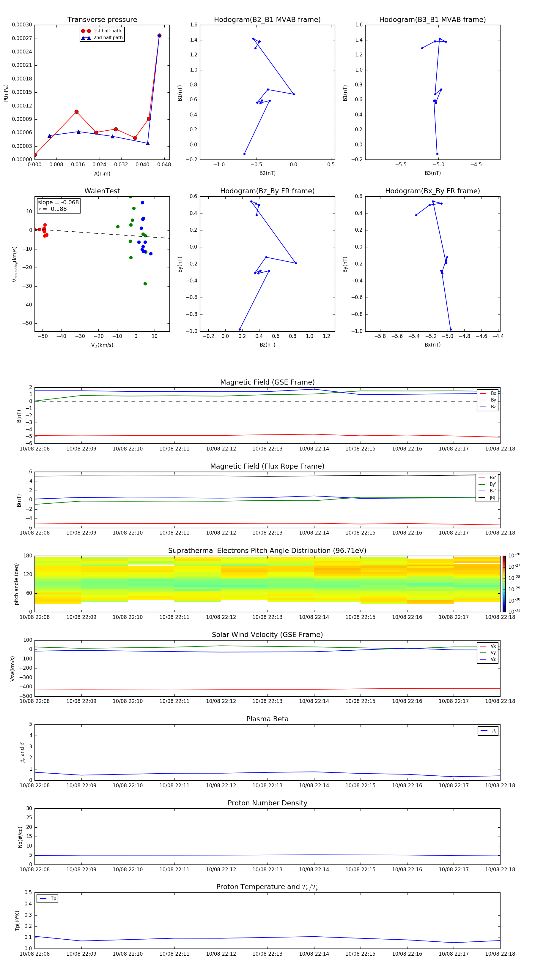535x980 pixels.
Task: Click the 'Bx(nT)' x-axis label
Action: pyautogui.click(x=432, y=345)
